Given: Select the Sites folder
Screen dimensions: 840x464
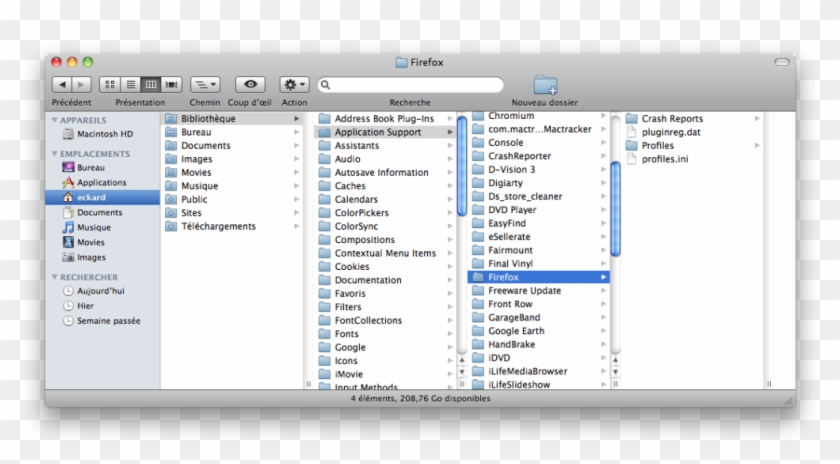Looking at the screenshot, I should click(232, 213).
